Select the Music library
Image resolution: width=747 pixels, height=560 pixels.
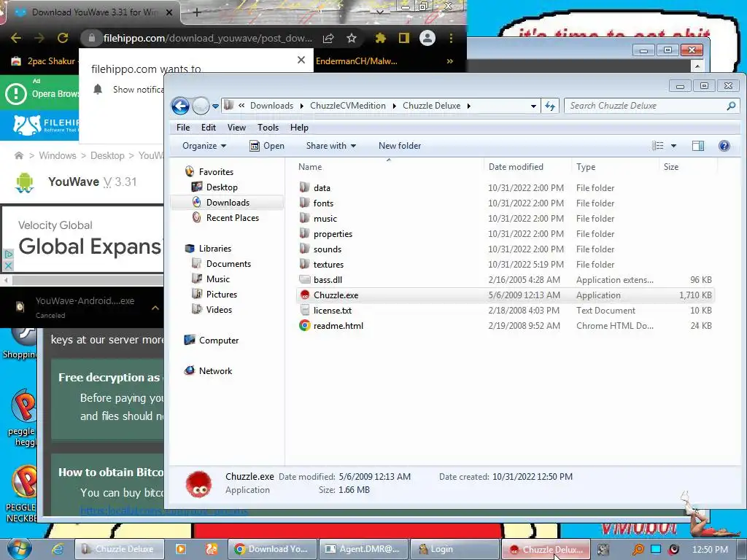tap(217, 279)
